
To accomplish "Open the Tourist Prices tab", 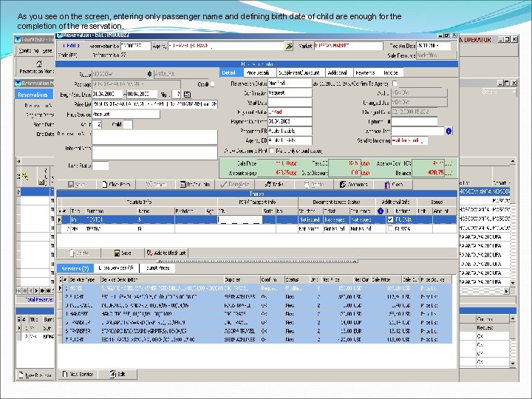I will point(158,268).
